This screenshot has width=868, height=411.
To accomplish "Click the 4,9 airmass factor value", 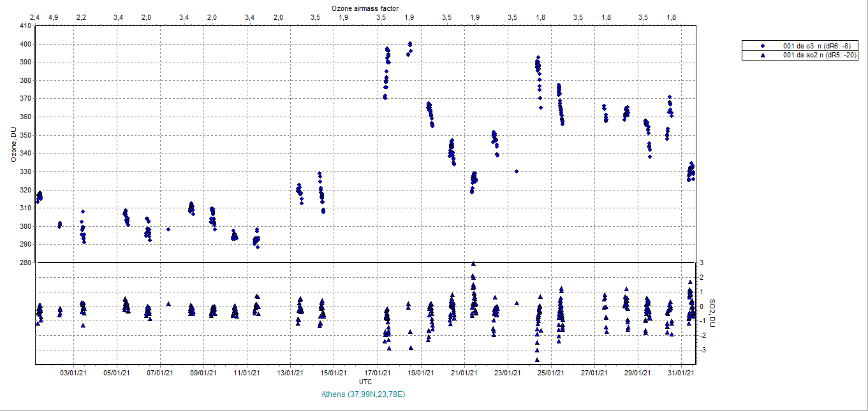I will click(54, 17).
